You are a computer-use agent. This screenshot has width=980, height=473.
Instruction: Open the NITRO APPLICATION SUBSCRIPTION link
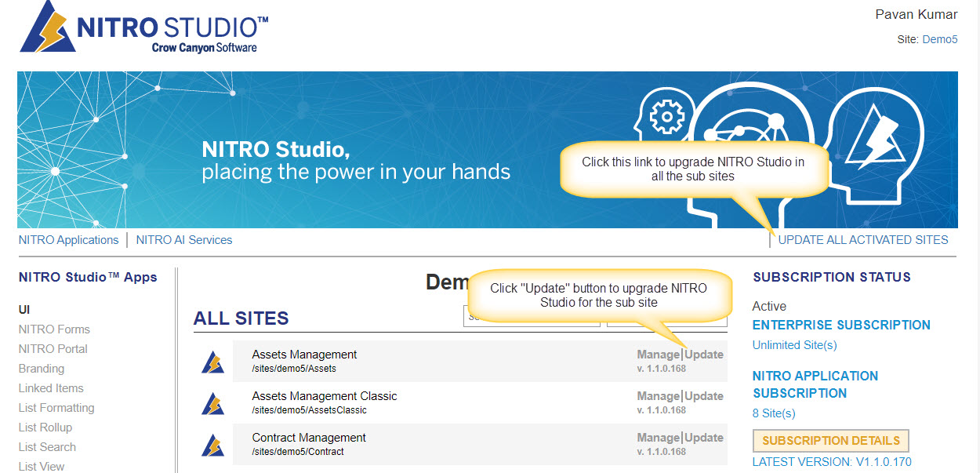coord(815,384)
